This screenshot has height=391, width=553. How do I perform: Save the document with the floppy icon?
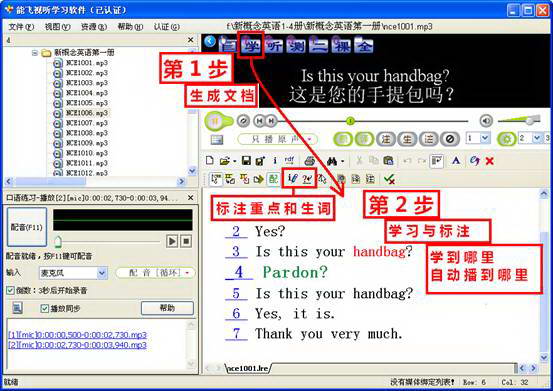(246, 161)
